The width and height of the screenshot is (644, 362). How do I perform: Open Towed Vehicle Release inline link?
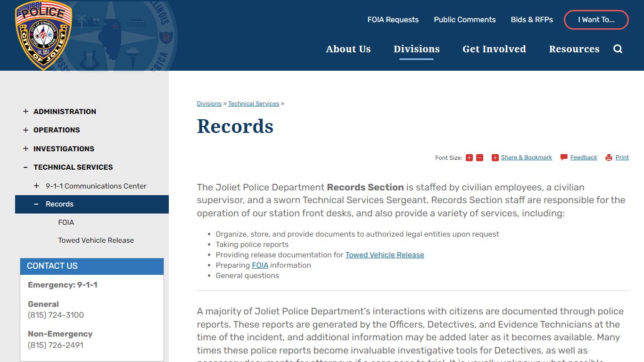coord(385,255)
